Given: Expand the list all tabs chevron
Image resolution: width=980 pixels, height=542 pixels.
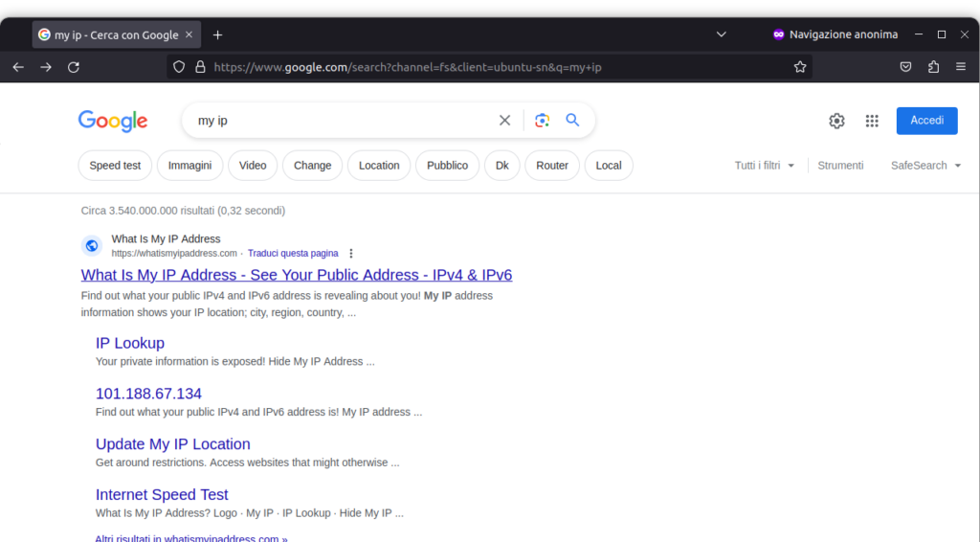Looking at the screenshot, I should pos(722,34).
